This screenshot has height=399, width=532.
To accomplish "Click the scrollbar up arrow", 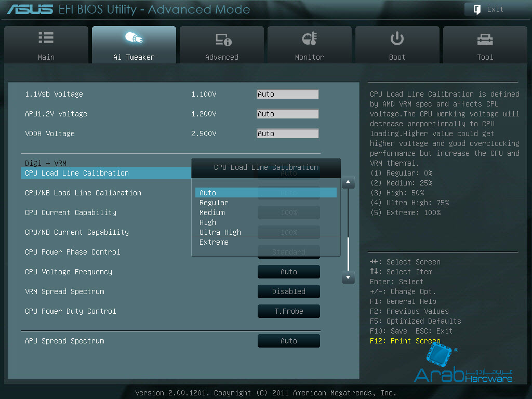I will (x=348, y=182).
